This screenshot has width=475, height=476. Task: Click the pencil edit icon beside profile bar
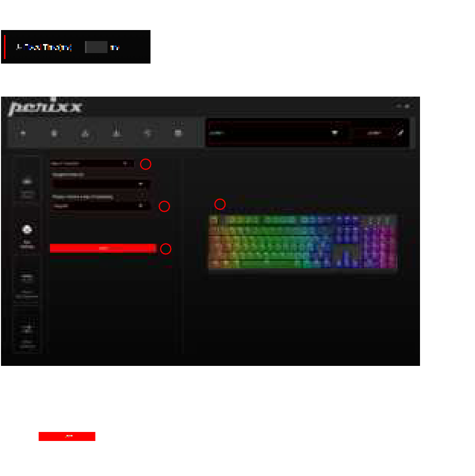pyautogui.click(x=400, y=132)
